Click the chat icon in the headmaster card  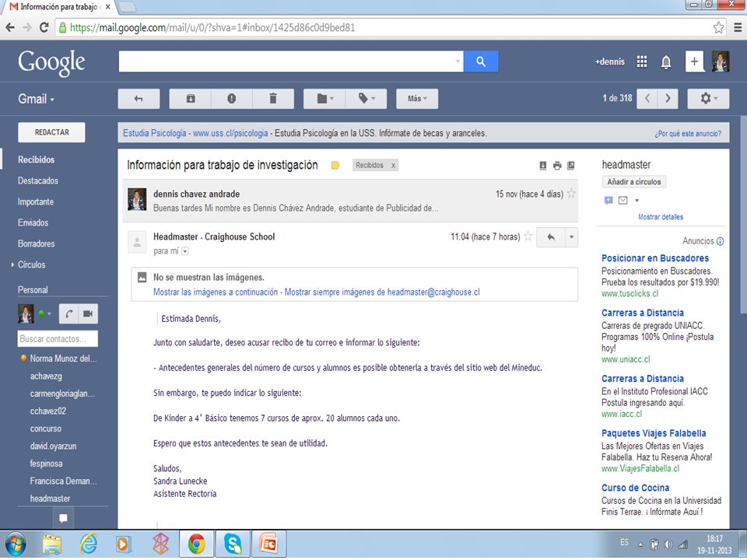[x=608, y=201]
